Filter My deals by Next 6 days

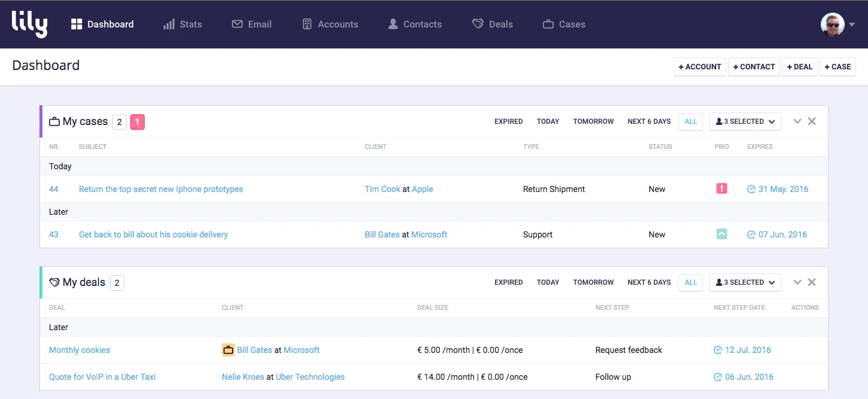pos(649,282)
